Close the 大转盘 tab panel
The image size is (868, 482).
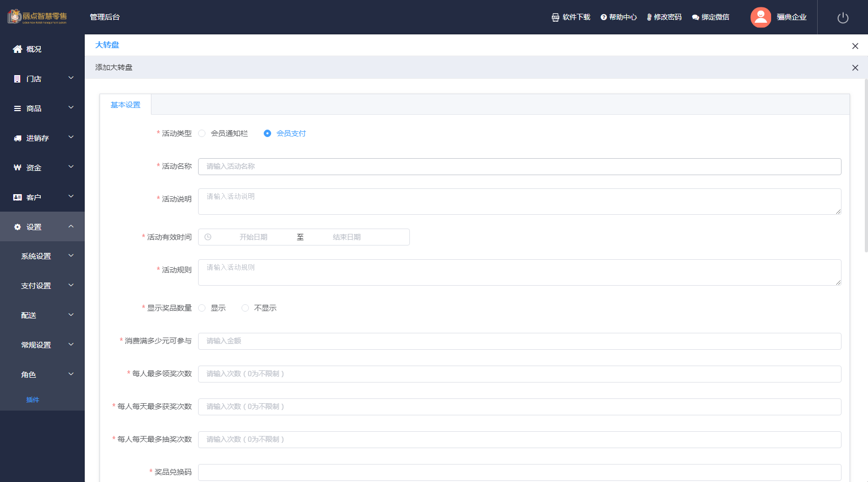(x=855, y=46)
